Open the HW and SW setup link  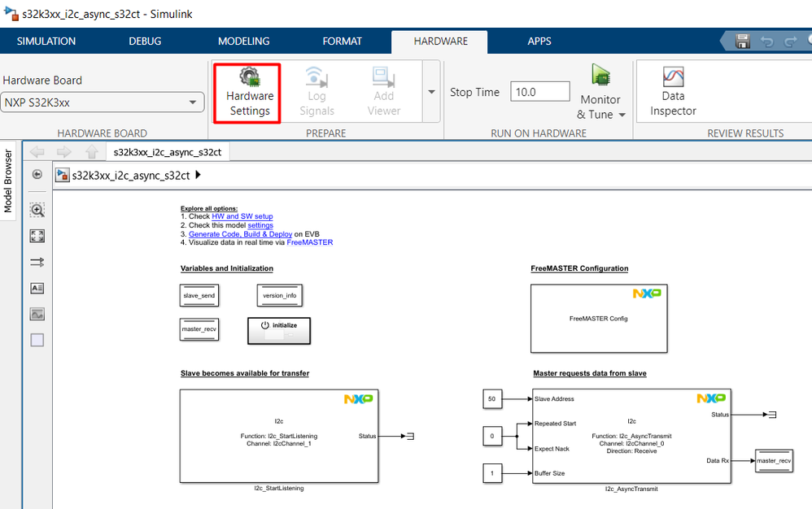tap(242, 216)
